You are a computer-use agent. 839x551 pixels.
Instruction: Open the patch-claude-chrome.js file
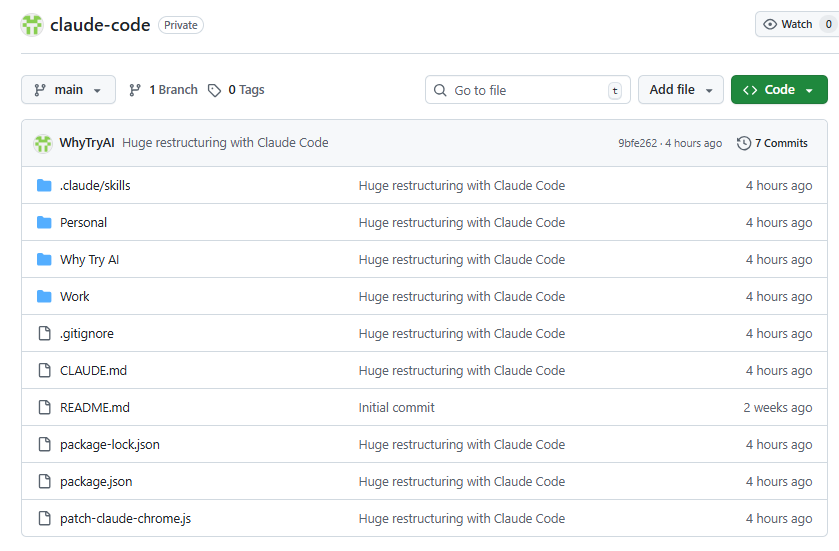[125, 518]
